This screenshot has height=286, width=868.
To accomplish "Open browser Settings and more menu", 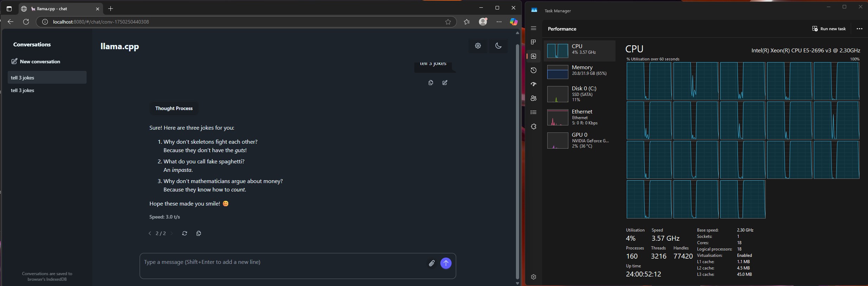I will [x=499, y=22].
